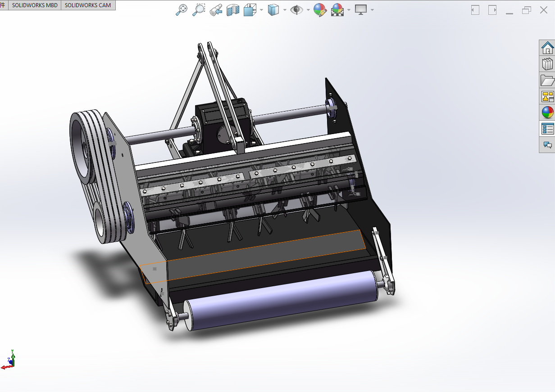Expand the View Settings dropdown arrow
Screen dimensions: 555x392
tap(372, 10)
